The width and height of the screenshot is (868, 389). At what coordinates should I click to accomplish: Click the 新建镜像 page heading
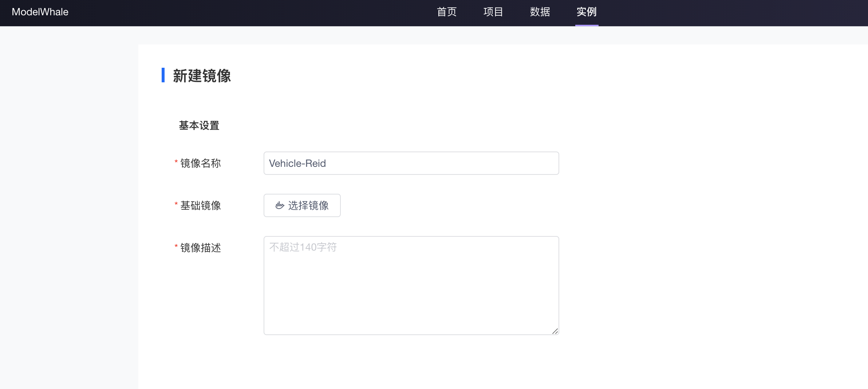202,76
